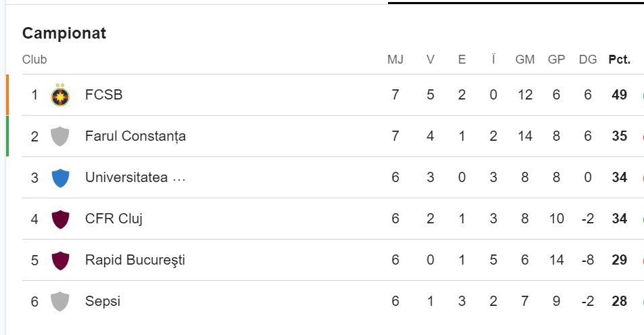Open the Sepsi team link
The image size is (644, 335).
tap(103, 301)
